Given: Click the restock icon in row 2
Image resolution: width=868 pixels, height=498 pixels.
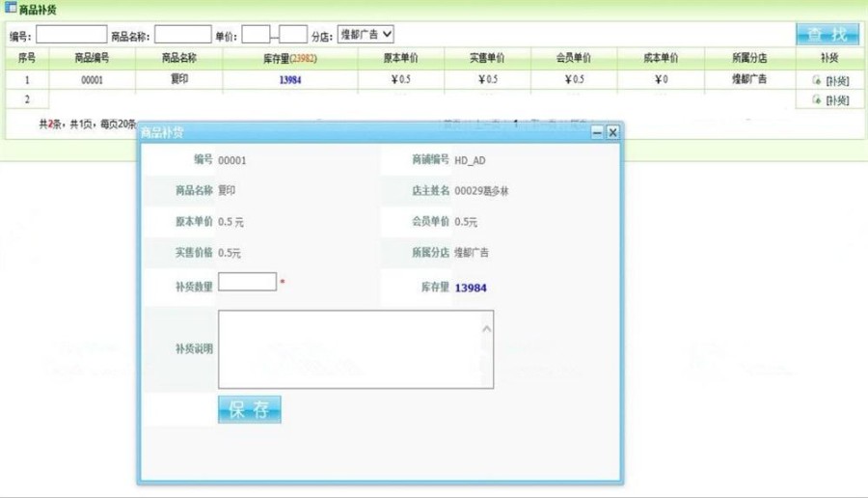Looking at the screenshot, I should tap(817, 99).
